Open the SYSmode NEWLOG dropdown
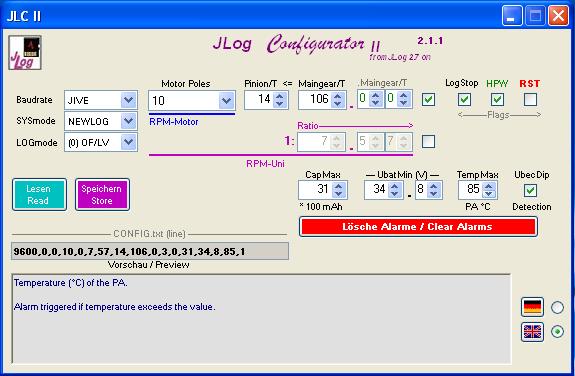The width and height of the screenshot is (575, 376). [x=129, y=121]
